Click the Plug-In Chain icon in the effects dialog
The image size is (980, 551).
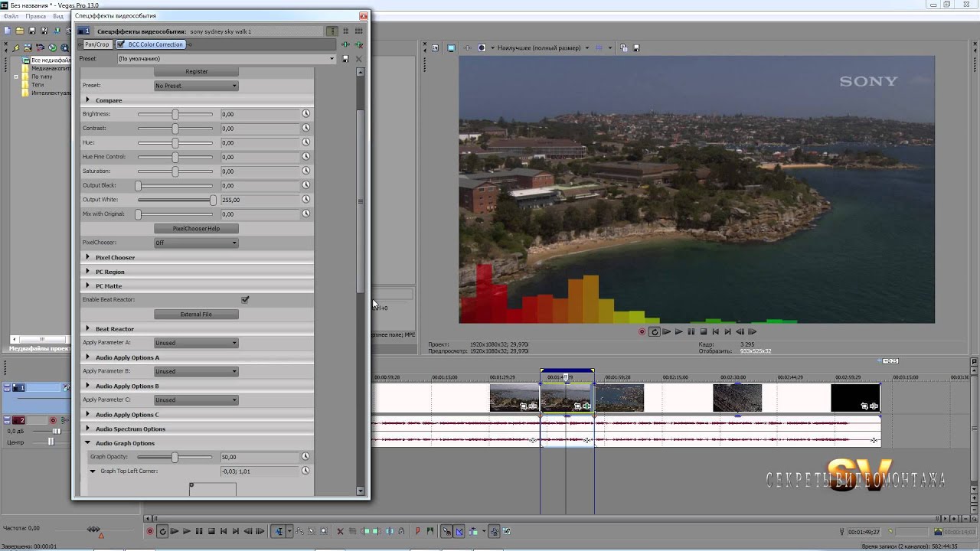click(346, 45)
